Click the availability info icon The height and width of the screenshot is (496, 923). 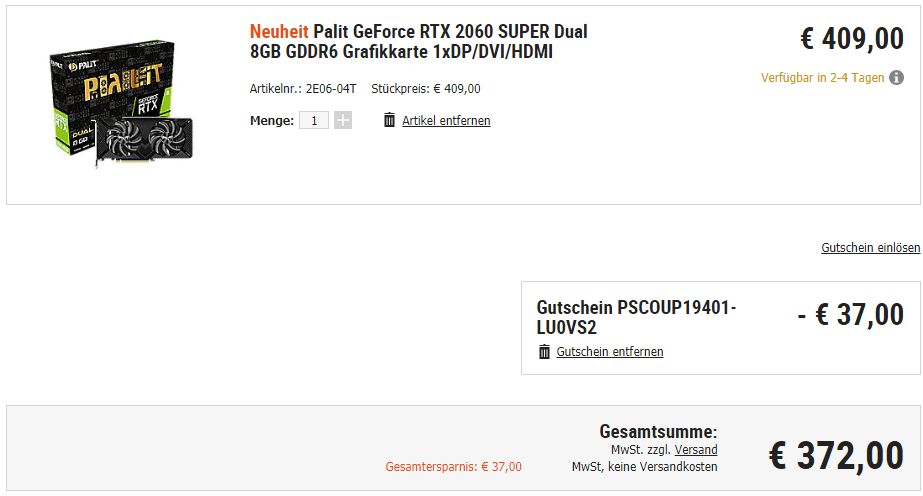coord(897,77)
